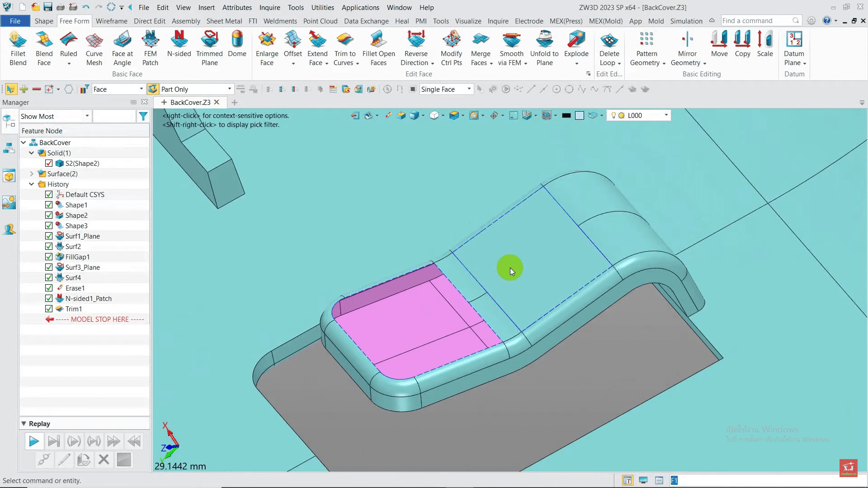Click the Dome face tool
This screenshot has width=868, height=488.
click(237, 44)
